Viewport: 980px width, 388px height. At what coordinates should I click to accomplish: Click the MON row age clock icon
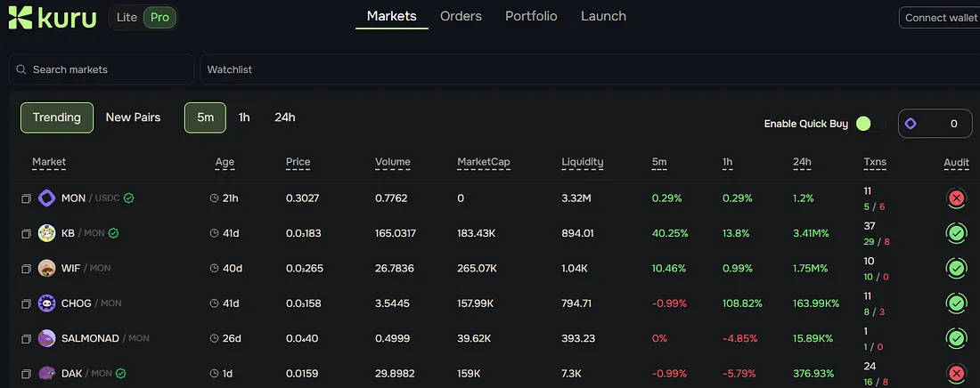tap(215, 198)
